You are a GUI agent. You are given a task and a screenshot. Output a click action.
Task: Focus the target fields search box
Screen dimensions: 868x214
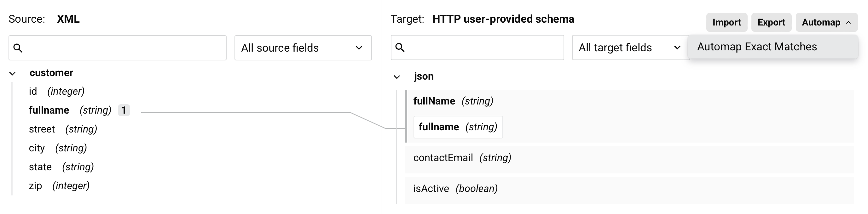[484, 48]
